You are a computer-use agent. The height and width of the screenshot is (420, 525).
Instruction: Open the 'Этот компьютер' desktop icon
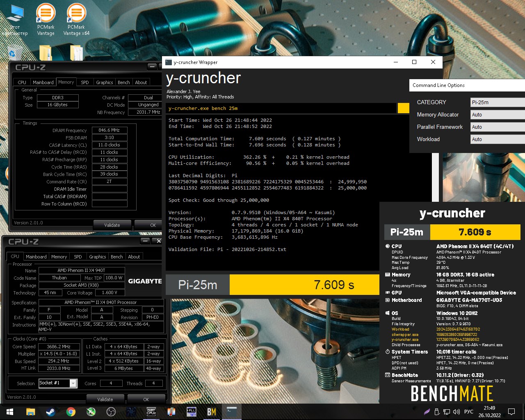(15, 20)
